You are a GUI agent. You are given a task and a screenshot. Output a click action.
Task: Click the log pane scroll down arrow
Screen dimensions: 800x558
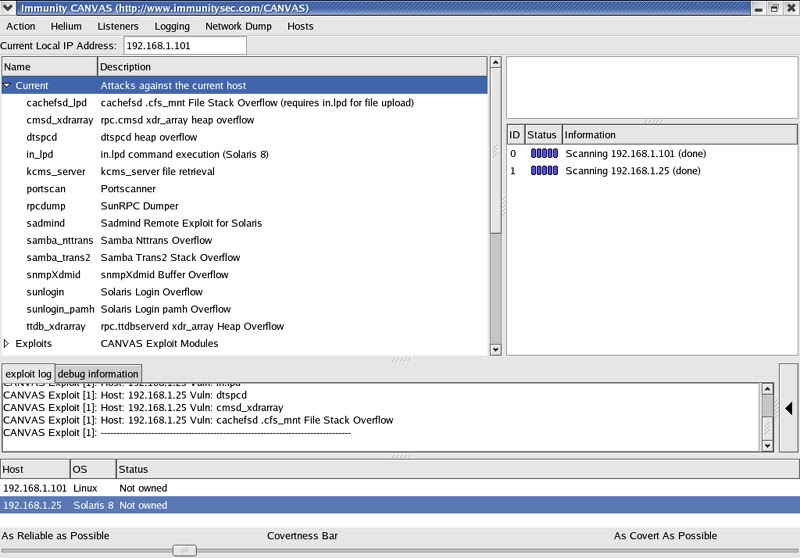(767, 446)
